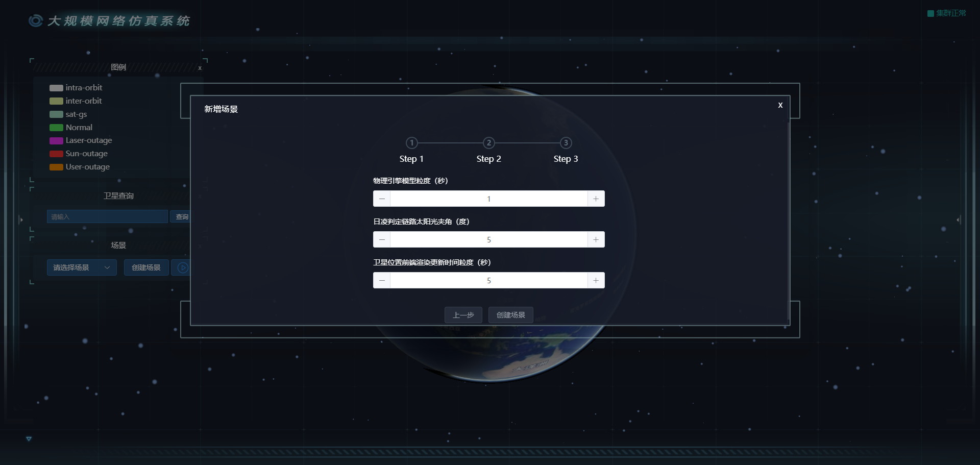Increase 日凌判定链路太阳光夹角 with plus icon
Viewport: 980px width, 465px height.
point(596,239)
